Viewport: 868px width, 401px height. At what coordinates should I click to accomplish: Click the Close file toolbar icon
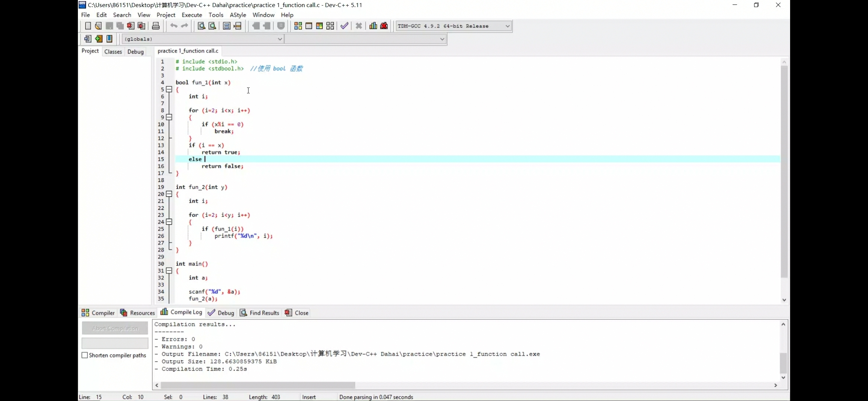pyautogui.click(x=131, y=26)
